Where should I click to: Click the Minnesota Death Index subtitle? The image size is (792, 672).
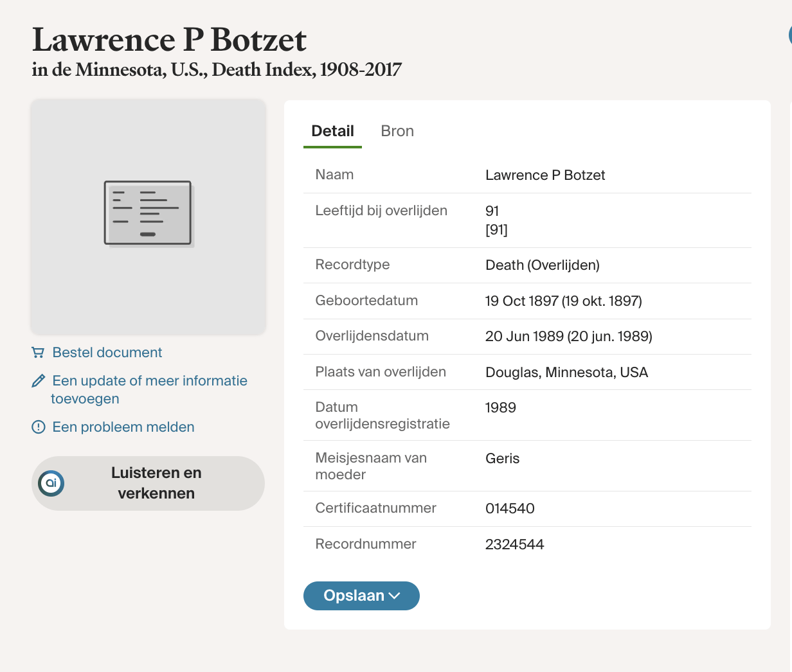coord(217,69)
